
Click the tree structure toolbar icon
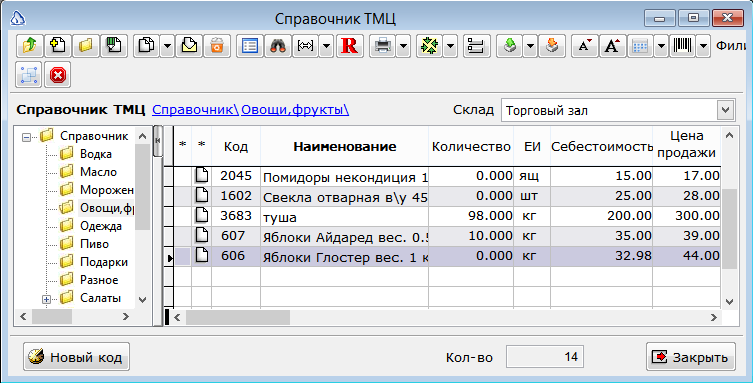(476, 46)
